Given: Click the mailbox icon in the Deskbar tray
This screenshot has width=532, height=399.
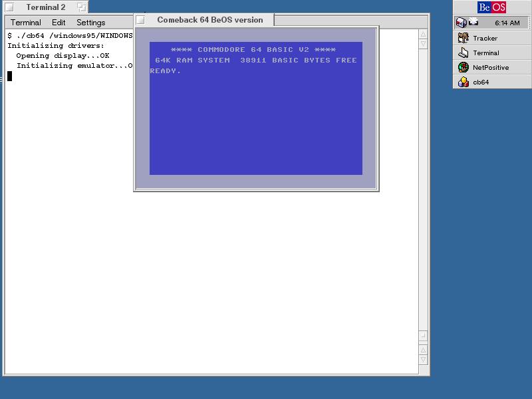Looking at the screenshot, I should (x=461, y=23).
